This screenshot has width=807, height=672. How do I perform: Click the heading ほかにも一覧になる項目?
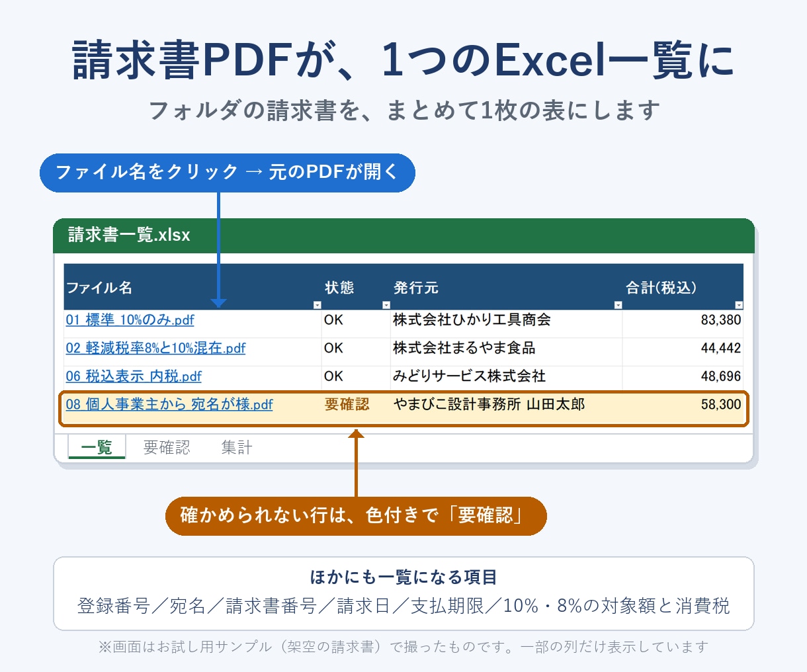[x=403, y=577]
